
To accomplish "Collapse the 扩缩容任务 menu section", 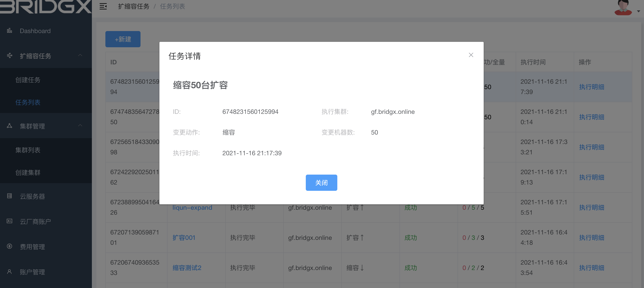I will (80, 55).
